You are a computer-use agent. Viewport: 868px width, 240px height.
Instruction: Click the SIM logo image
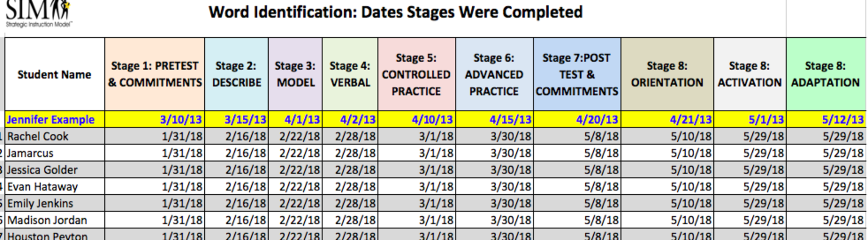pos(38,13)
